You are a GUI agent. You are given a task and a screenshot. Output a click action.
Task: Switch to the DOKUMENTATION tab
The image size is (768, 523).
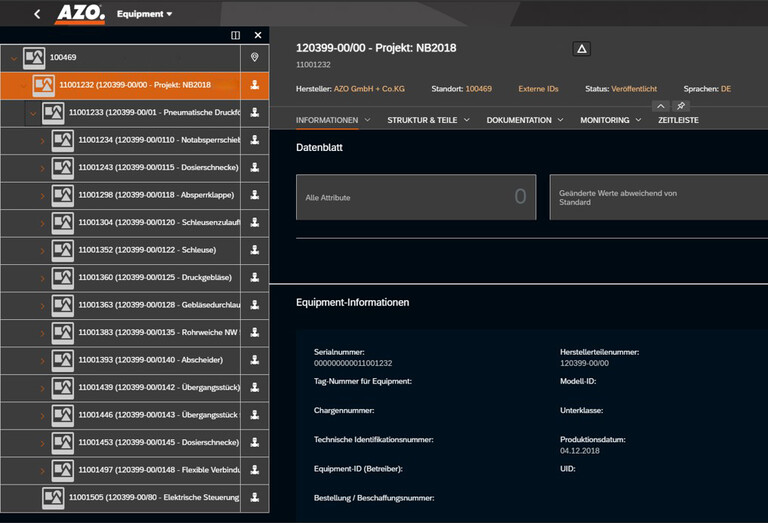click(x=519, y=120)
